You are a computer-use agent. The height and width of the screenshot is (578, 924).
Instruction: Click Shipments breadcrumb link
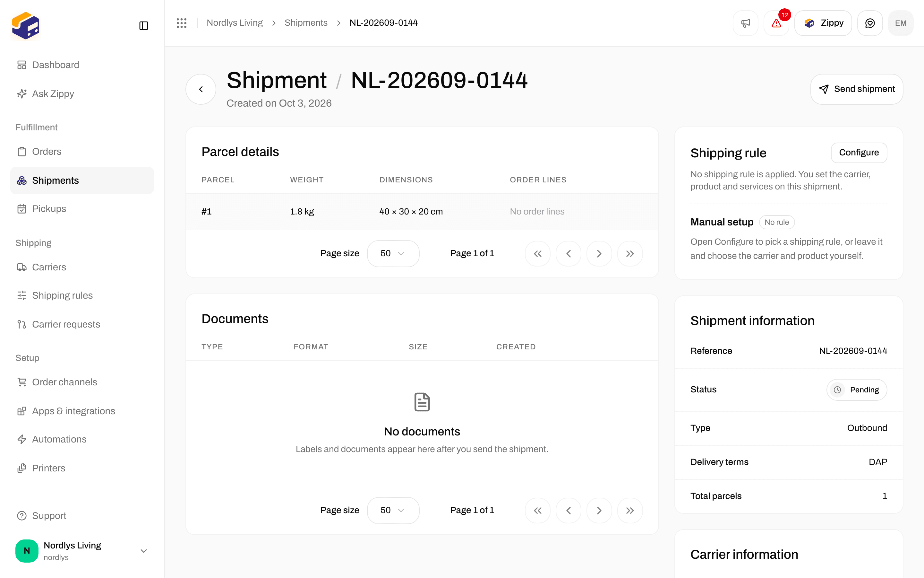[306, 23]
